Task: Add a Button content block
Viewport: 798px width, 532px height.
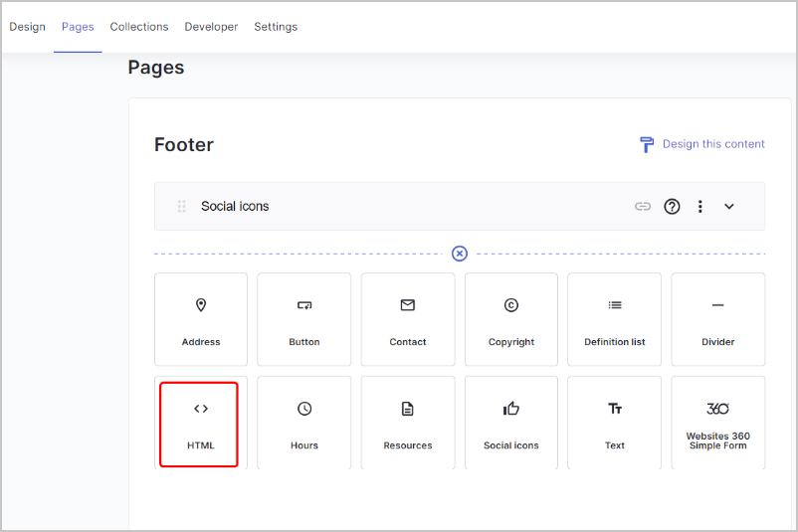Action: [x=304, y=319]
